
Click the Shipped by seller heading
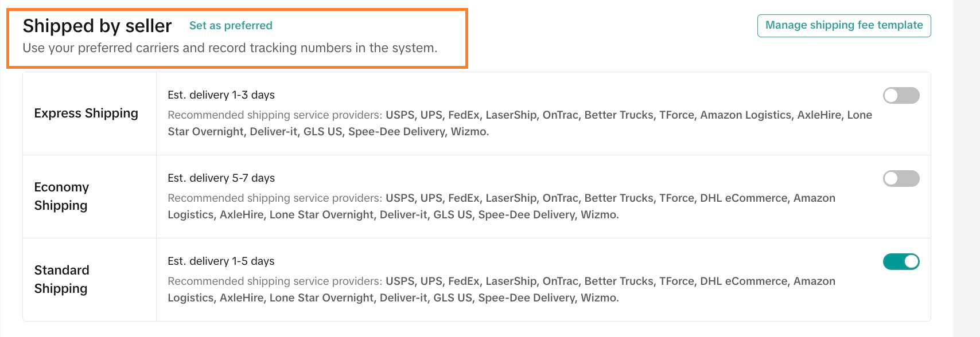[x=97, y=26]
